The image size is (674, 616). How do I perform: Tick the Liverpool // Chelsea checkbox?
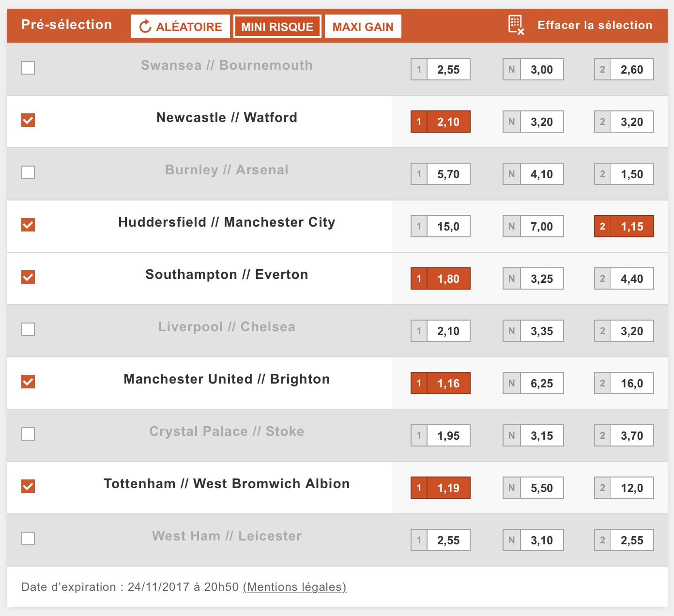click(x=28, y=329)
